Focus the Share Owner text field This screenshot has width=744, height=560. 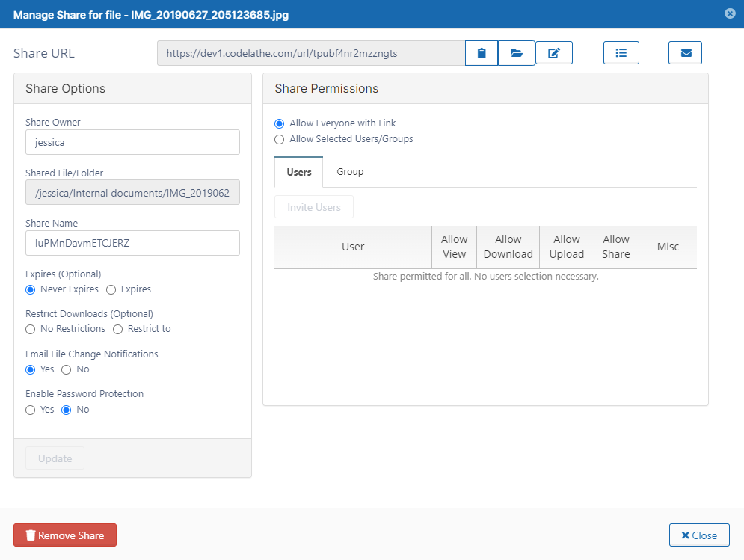coord(132,142)
